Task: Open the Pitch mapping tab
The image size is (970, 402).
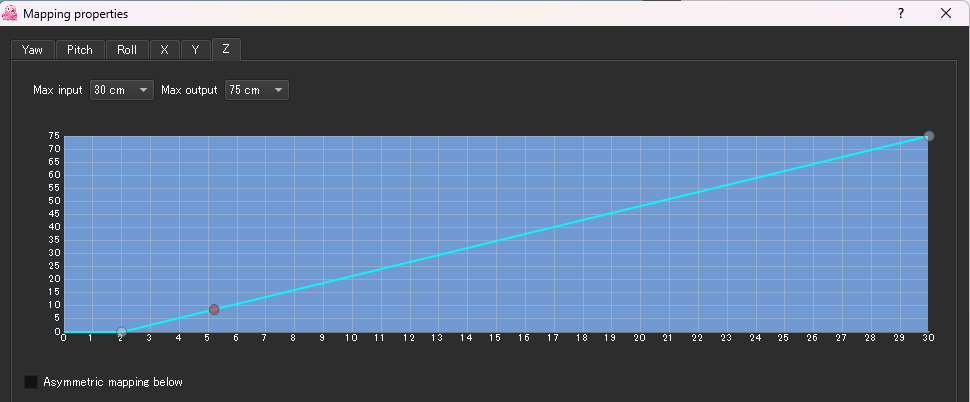Action: click(x=80, y=50)
